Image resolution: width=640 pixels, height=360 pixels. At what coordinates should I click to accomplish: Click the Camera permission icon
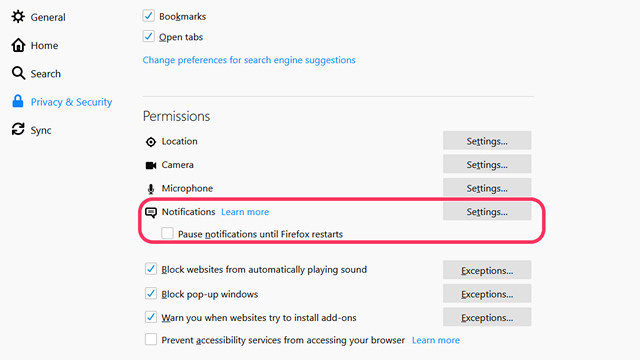click(x=151, y=165)
